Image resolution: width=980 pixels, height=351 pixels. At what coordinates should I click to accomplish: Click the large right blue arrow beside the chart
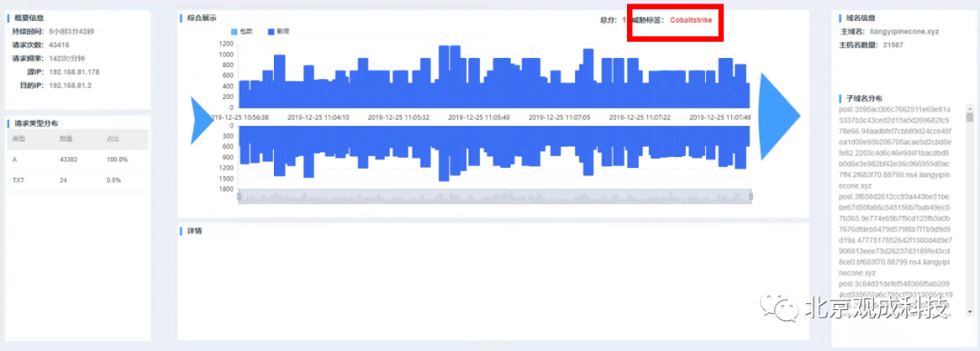(779, 116)
